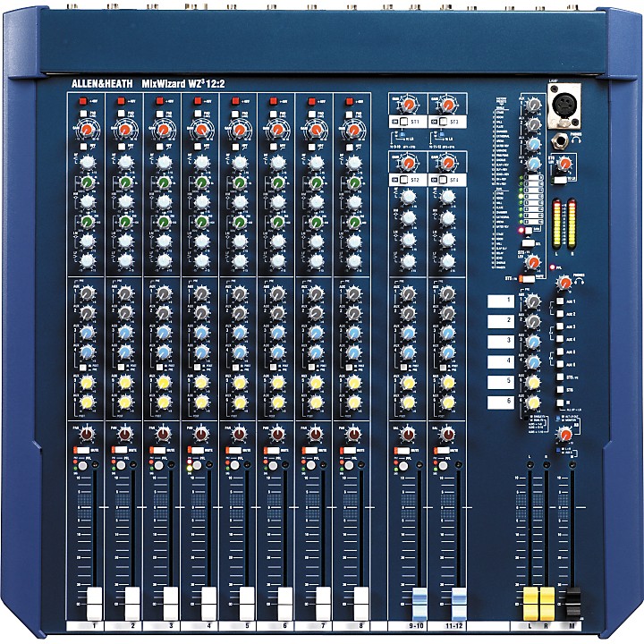Screen dimensions: 644x644
Task: Click the black M master fader cap
Action: pos(573,605)
